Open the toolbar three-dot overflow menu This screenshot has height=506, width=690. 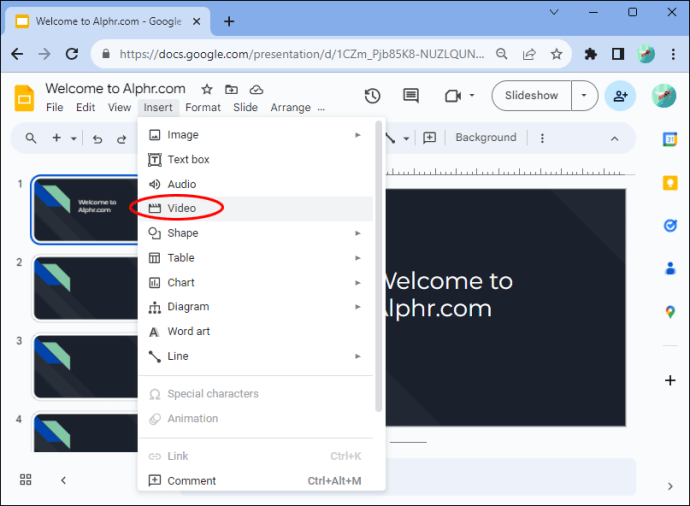[x=542, y=138]
